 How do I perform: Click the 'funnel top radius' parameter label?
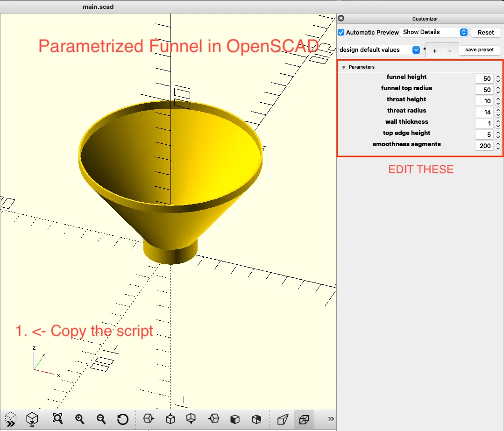tap(406, 88)
